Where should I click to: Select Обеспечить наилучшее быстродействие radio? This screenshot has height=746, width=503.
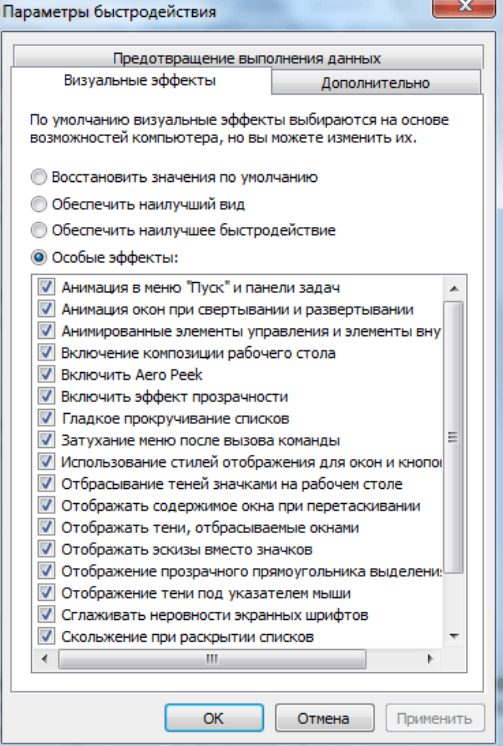[x=39, y=230]
